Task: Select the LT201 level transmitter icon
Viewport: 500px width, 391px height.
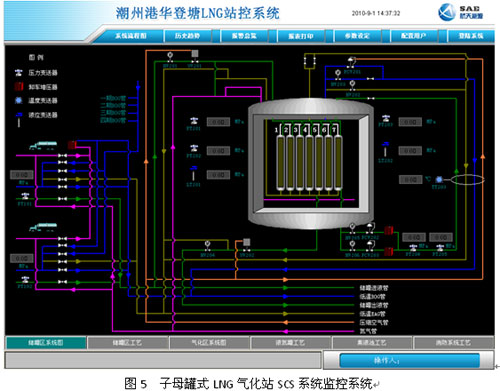Action: [193, 173]
